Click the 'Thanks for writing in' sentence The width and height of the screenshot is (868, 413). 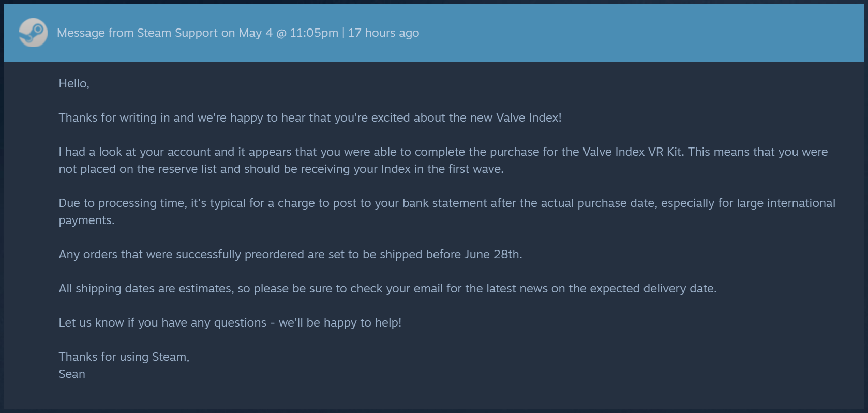[x=310, y=117]
